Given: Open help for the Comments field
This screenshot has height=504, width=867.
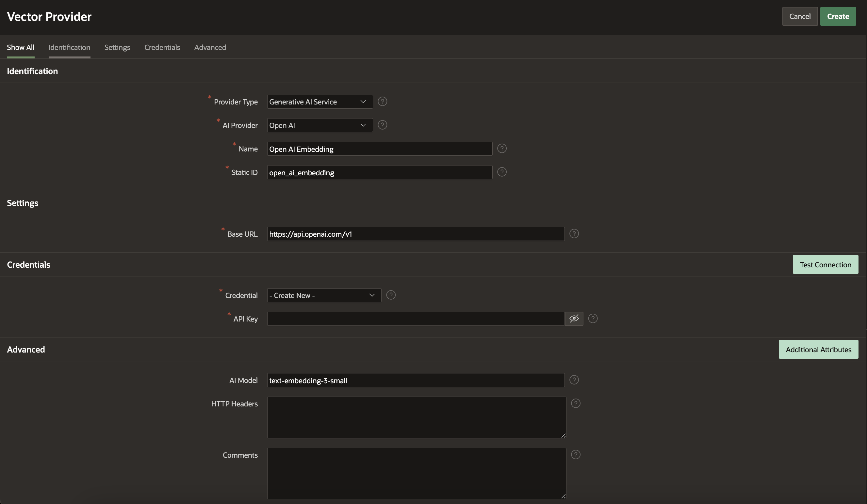Looking at the screenshot, I should pos(576,454).
